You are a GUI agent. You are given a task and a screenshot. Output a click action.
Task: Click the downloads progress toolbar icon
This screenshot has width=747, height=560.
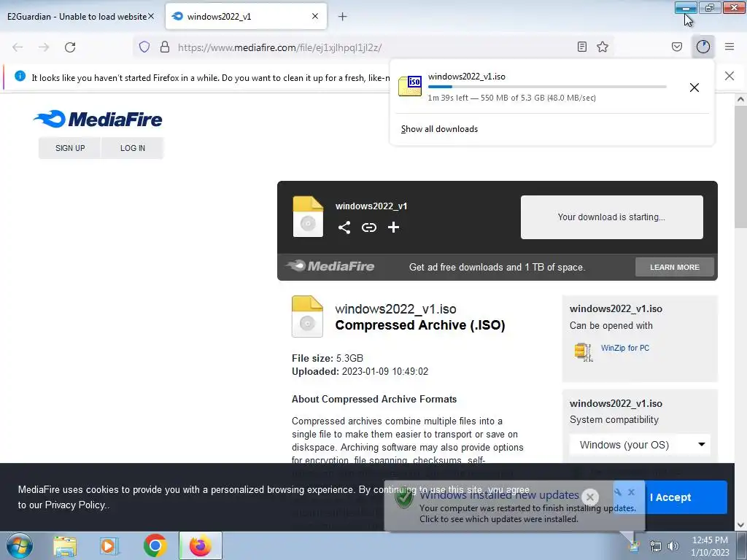click(x=703, y=47)
